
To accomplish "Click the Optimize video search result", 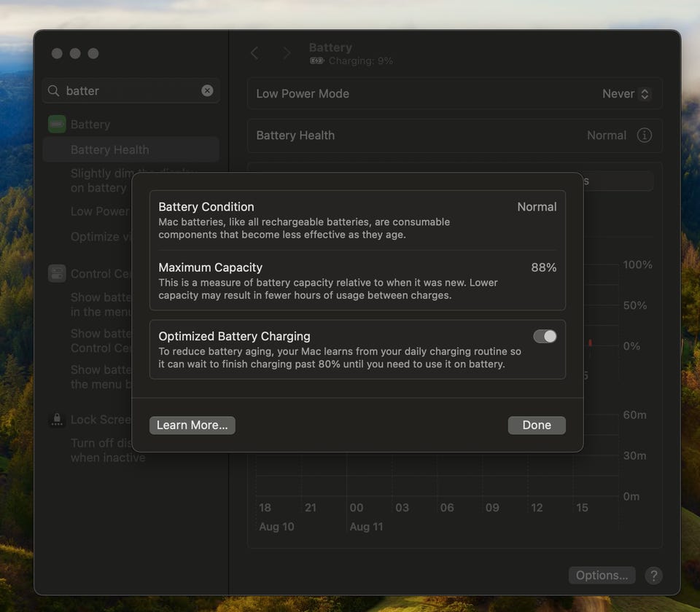I will 101,237.
